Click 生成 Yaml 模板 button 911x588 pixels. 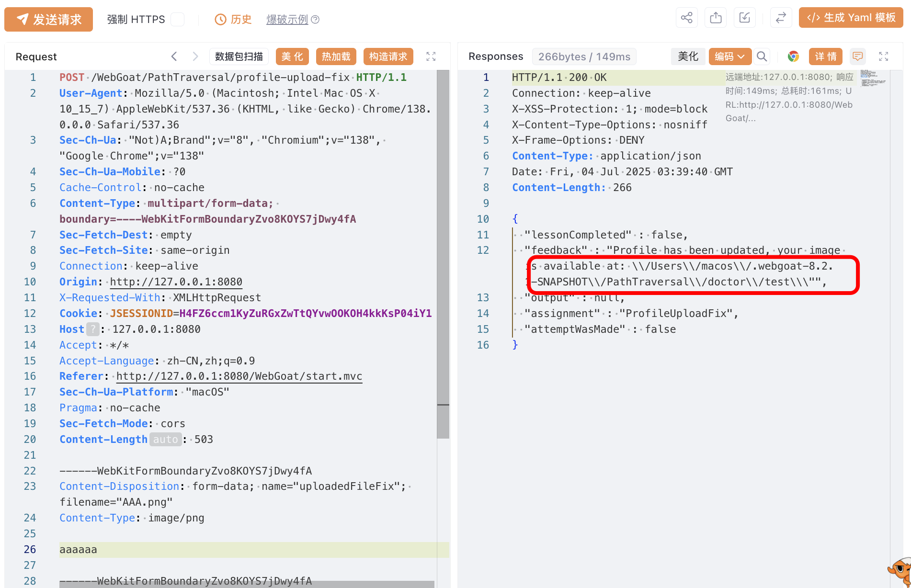(x=851, y=18)
